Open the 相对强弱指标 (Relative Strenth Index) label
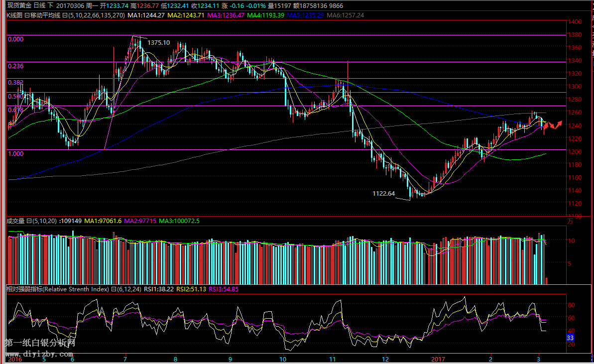The height and width of the screenshot is (364, 594). (x=58, y=289)
